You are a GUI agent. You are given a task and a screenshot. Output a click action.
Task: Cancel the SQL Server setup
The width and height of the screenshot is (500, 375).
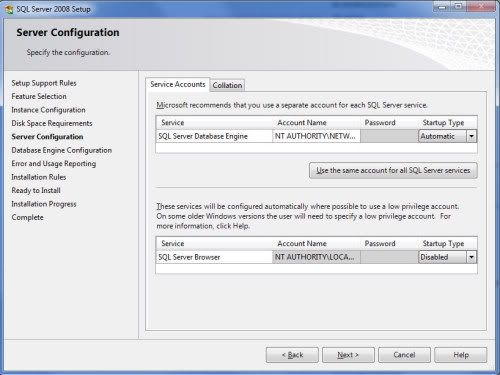(404, 355)
